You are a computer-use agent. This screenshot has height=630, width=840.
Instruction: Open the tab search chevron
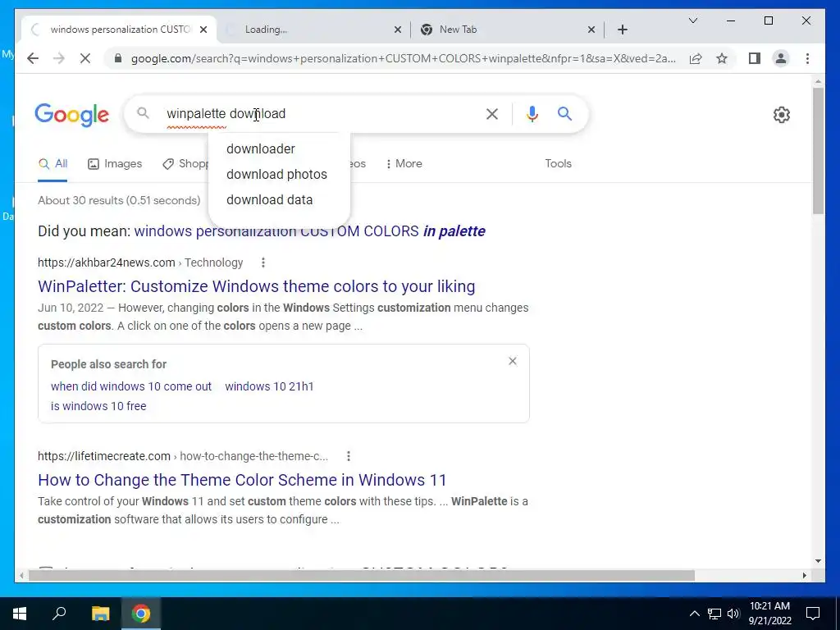(x=692, y=21)
